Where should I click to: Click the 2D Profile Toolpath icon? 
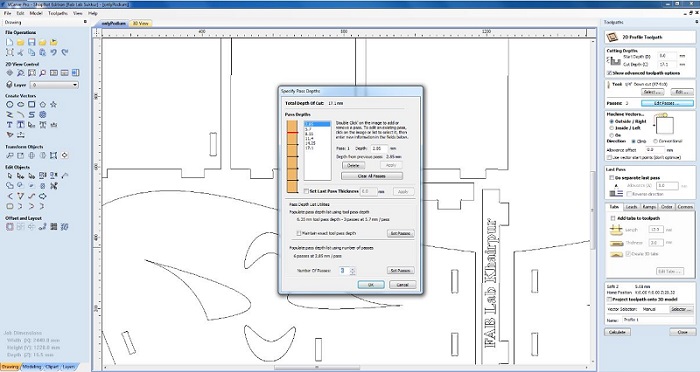tap(612, 37)
